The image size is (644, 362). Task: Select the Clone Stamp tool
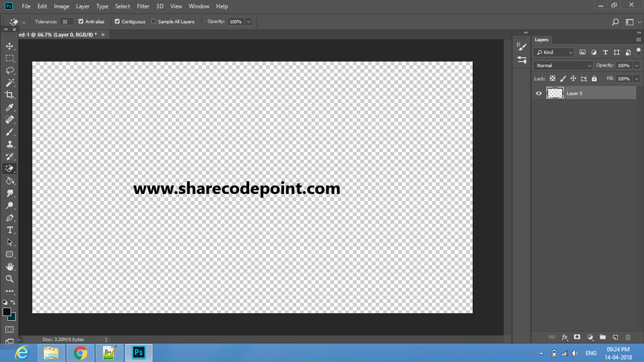10,144
